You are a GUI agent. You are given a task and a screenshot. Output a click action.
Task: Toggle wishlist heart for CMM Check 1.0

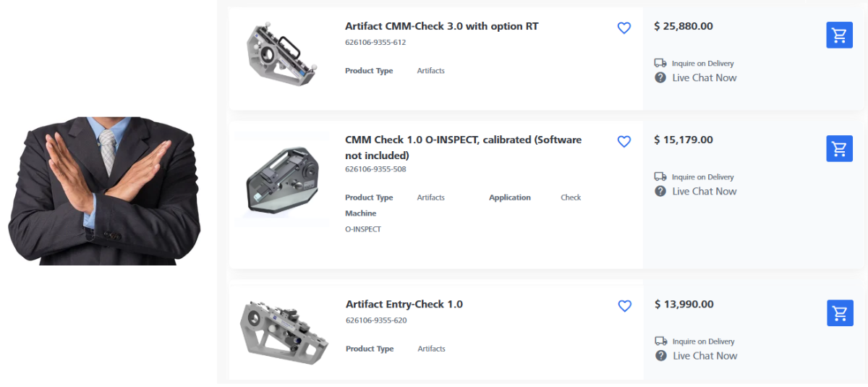[x=624, y=142]
